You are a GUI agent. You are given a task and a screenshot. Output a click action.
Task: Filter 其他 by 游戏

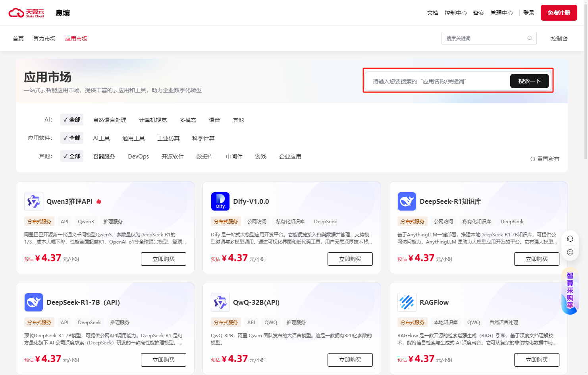point(261,157)
